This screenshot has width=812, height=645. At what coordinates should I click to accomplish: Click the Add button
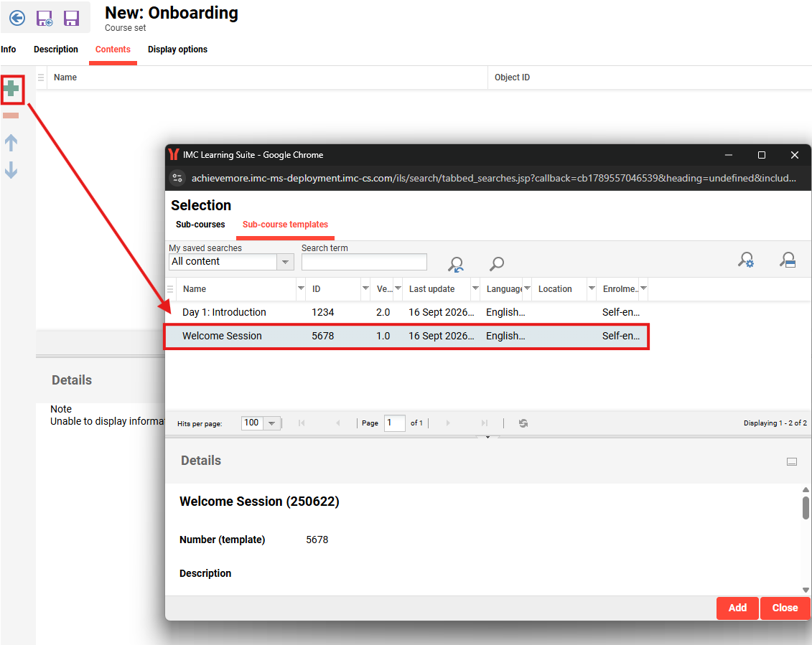pos(737,608)
